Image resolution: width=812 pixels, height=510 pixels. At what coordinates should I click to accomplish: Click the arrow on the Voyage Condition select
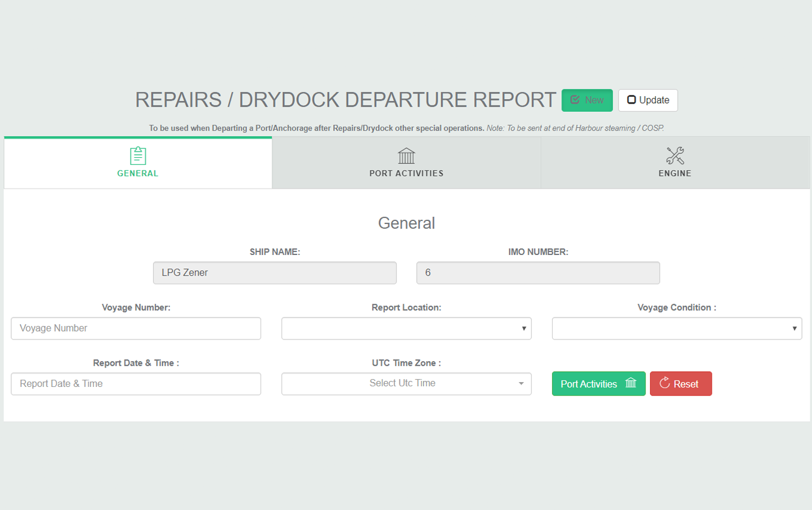pos(794,328)
